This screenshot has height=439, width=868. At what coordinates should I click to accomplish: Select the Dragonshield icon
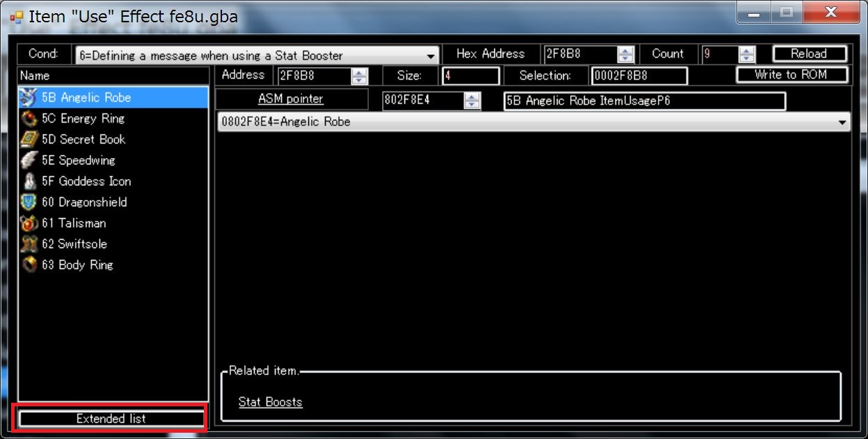29,203
